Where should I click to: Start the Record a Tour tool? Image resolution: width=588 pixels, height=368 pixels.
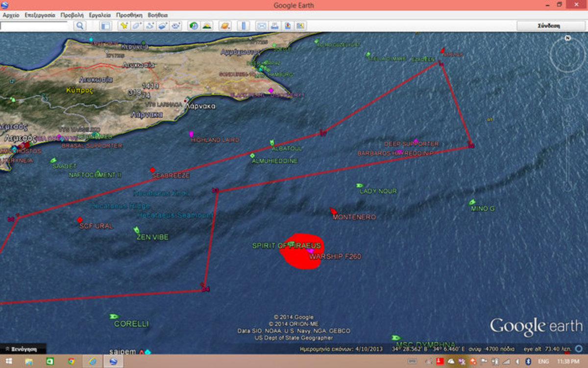(x=176, y=26)
